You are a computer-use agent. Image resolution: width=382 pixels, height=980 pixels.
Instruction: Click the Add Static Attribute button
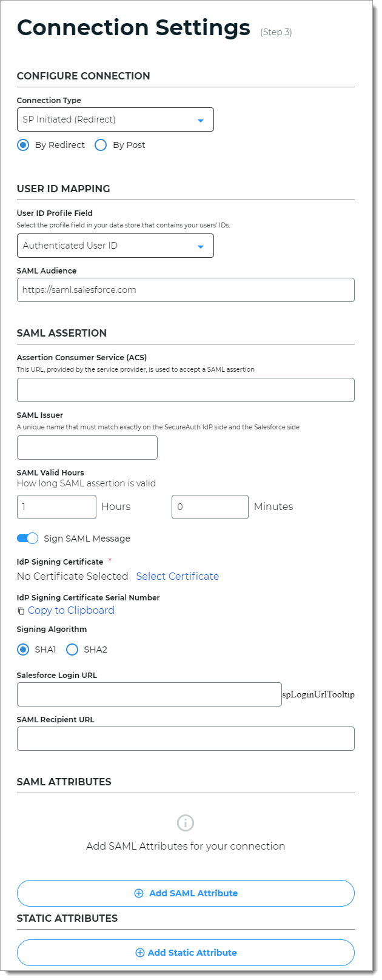[186, 953]
